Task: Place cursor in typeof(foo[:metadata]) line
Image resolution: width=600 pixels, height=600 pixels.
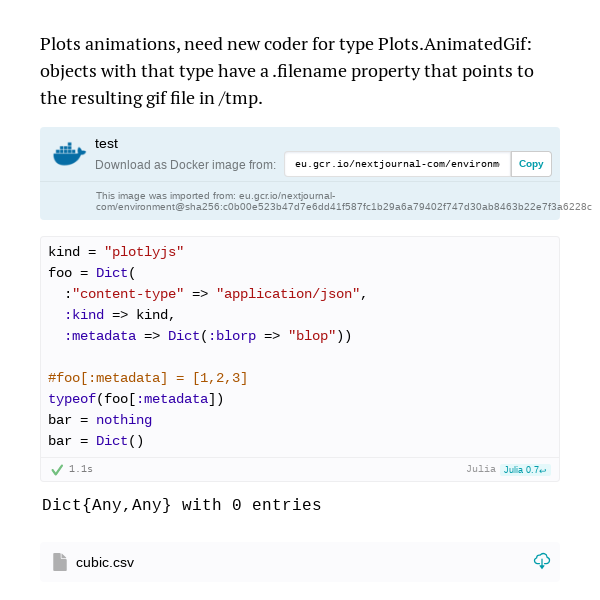Action: (136, 399)
